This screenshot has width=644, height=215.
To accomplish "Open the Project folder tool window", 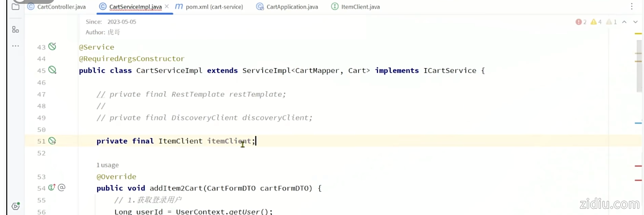I will point(15,7).
